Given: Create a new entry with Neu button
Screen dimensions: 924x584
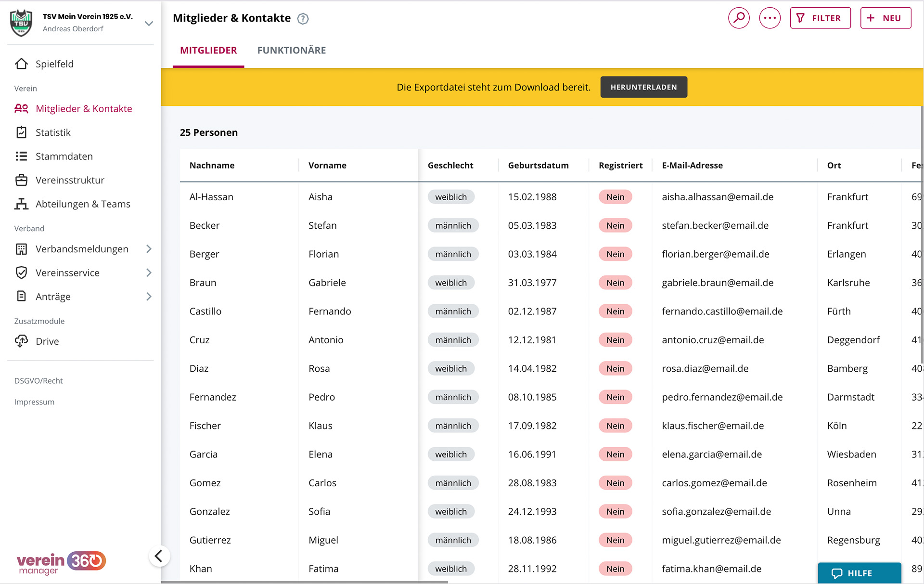Looking at the screenshot, I should 885,18.
